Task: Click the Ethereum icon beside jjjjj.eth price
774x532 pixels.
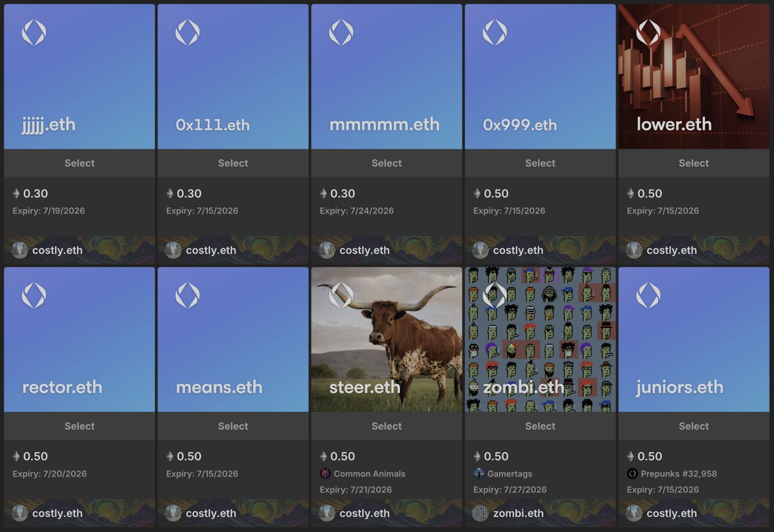Action: [16, 193]
